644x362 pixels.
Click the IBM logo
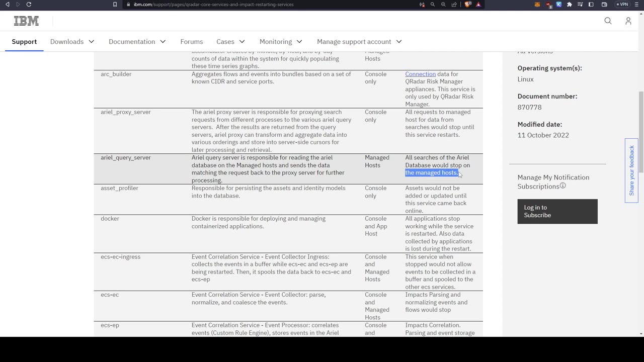[x=26, y=21]
